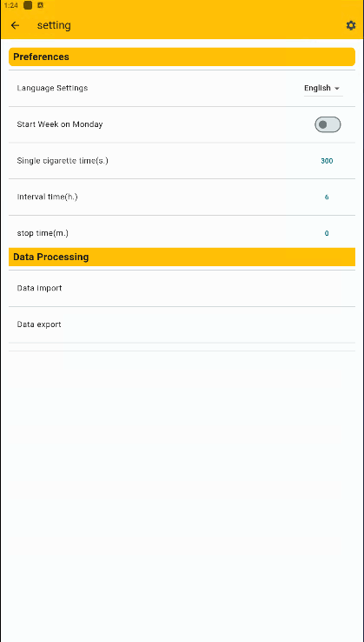Tap the stop time(m.) label

[x=43, y=233]
